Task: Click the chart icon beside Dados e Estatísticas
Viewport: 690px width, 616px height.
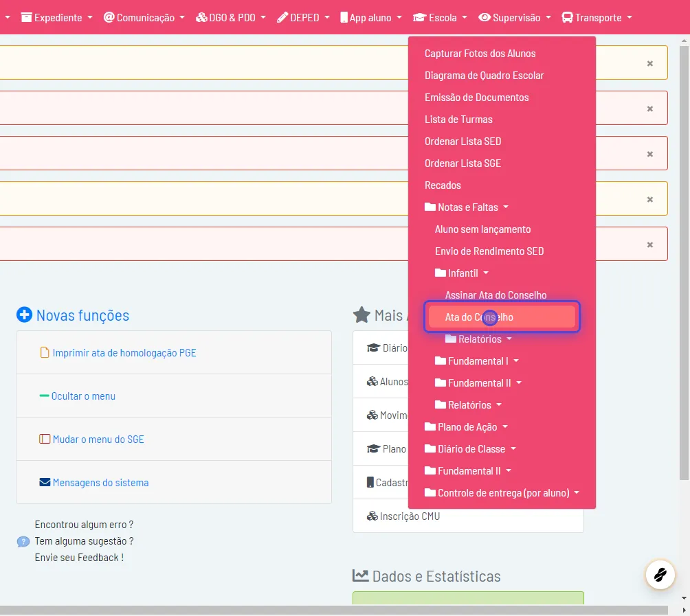Action: click(x=361, y=575)
